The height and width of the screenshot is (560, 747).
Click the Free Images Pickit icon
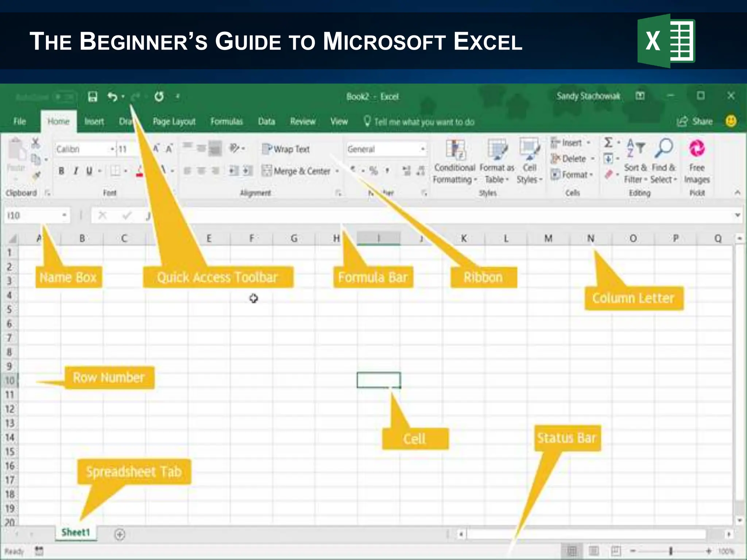(697, 161)
